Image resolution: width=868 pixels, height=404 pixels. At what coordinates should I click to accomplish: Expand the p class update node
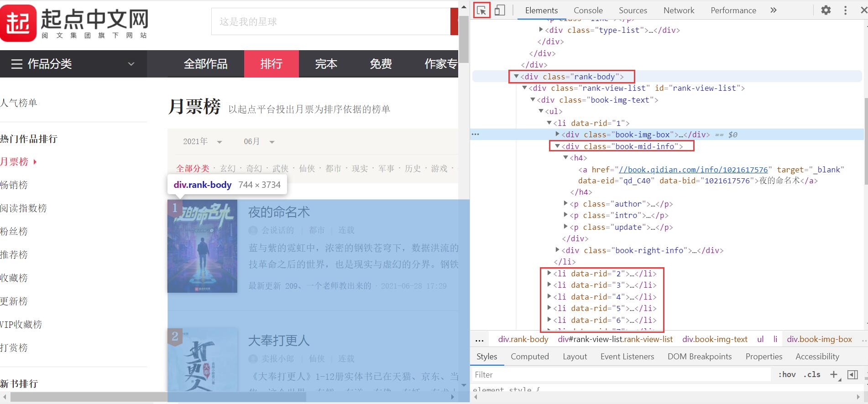(x=565, y=227)
